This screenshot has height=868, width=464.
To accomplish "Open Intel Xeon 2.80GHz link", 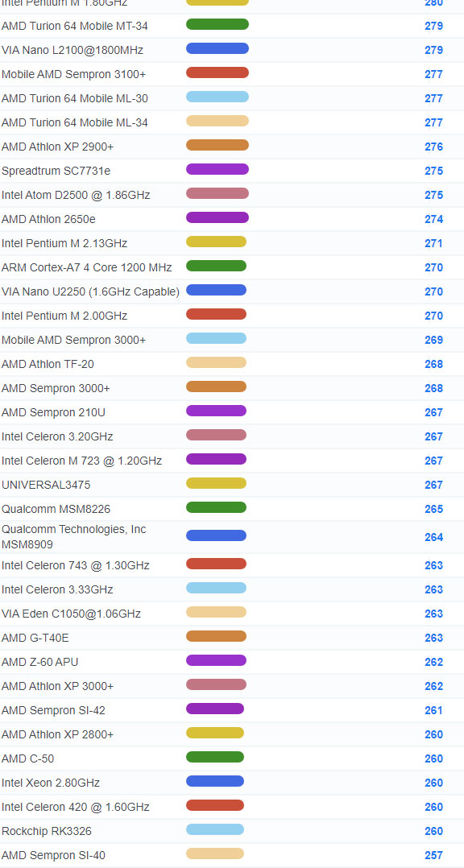I will 51,783.
